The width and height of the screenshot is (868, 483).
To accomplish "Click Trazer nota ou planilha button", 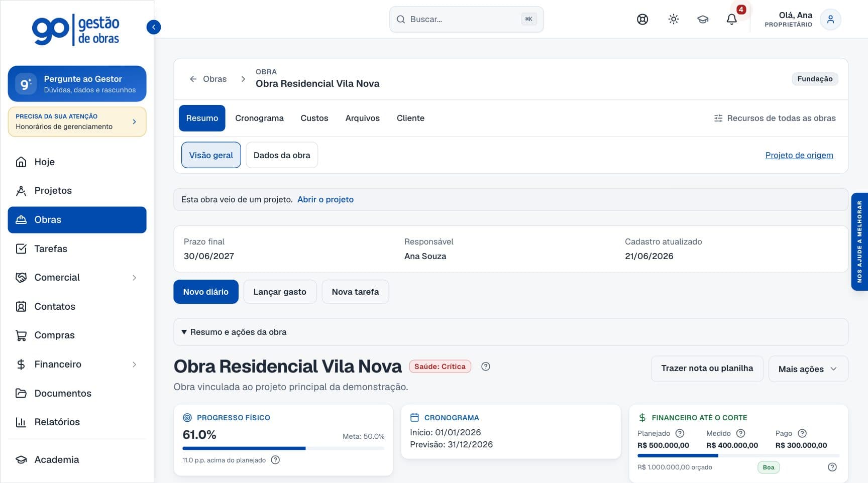I will point(707,369).
